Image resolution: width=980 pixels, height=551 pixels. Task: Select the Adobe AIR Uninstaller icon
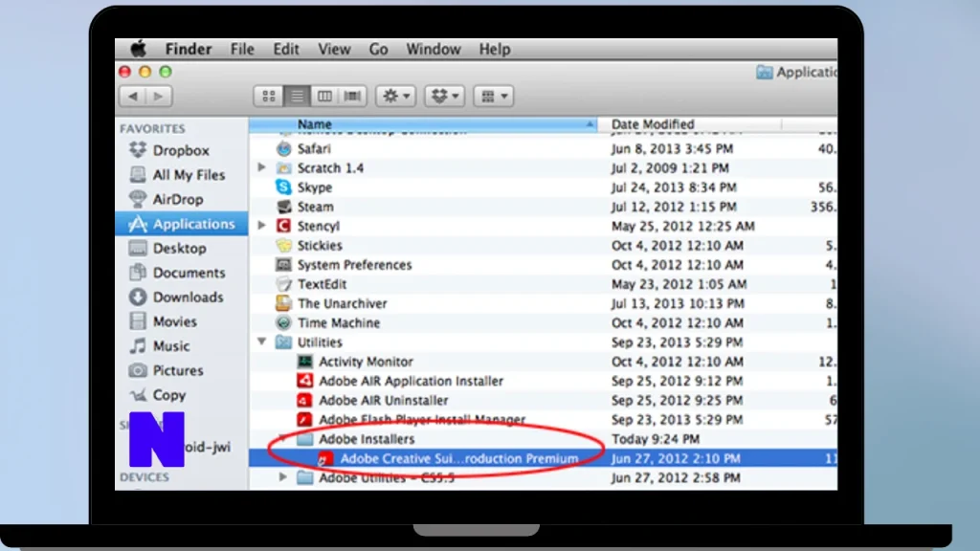pyautogui.click(x=305, y=401)
